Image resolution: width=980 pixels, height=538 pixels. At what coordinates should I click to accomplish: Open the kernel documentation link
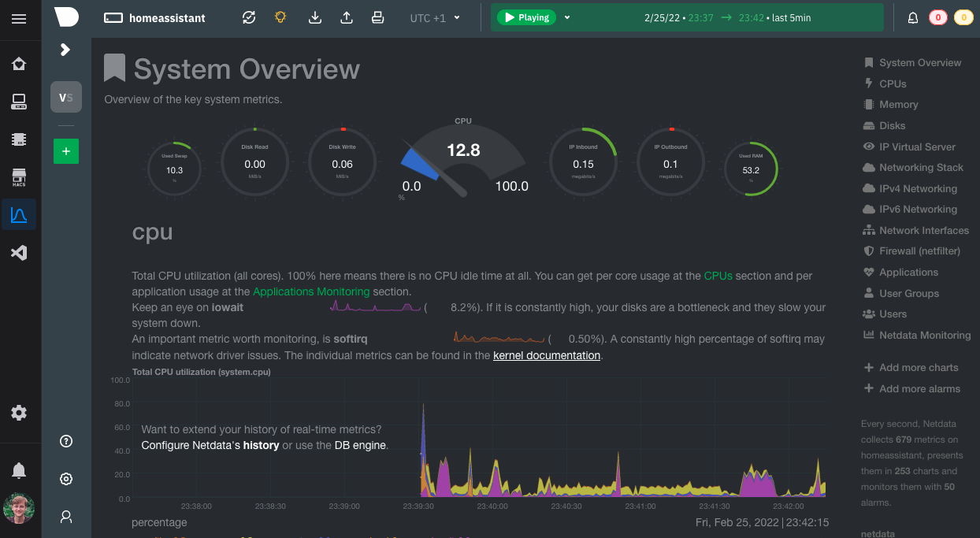click(547, 355)
